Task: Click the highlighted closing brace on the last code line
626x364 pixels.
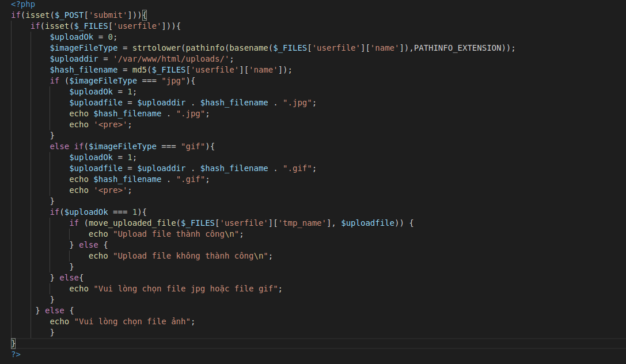Action: 13,343
